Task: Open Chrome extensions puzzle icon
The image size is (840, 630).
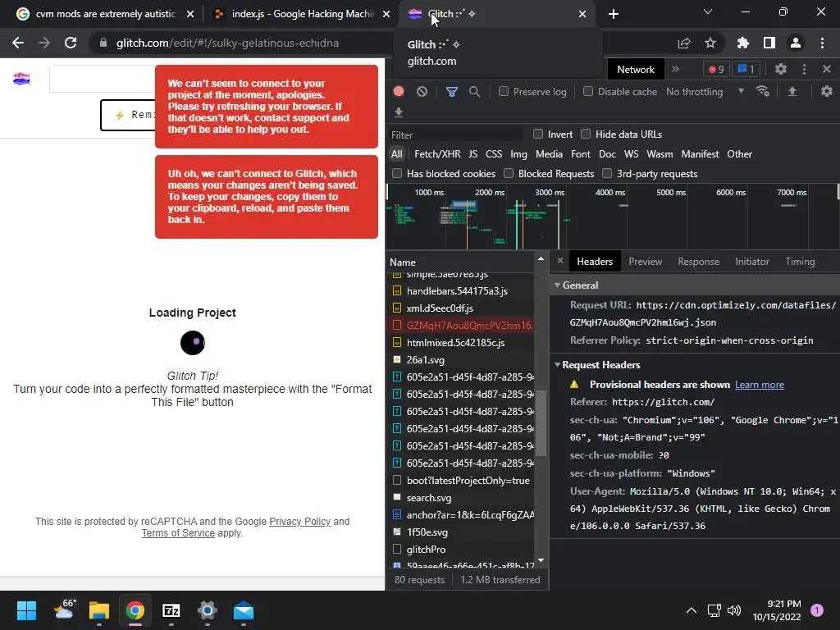Action: (743, 43)
